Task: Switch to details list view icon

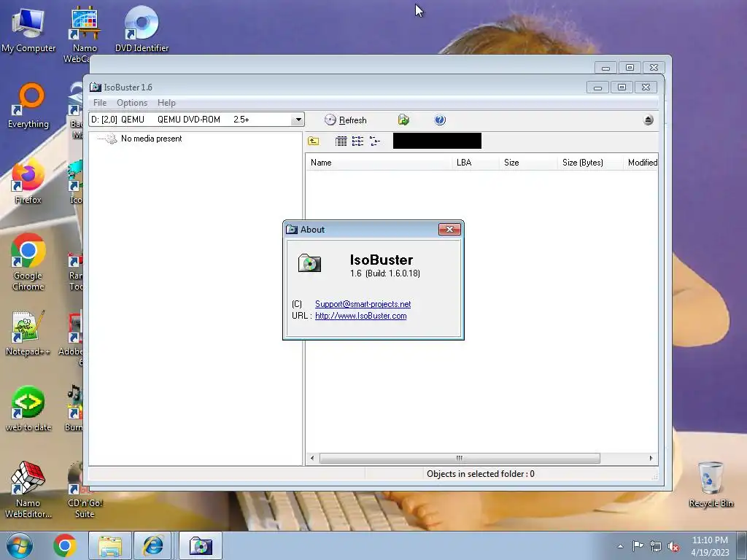Action: (x=341, y=141)
